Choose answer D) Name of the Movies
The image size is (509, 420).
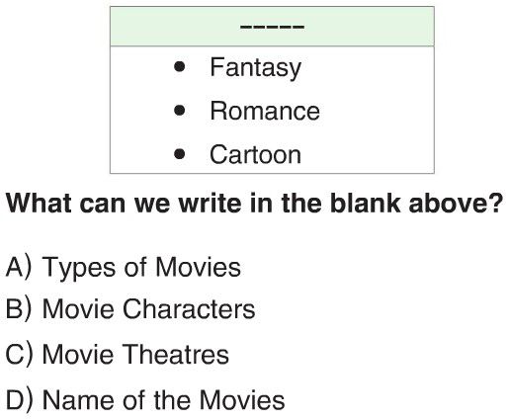click(145, 399)
